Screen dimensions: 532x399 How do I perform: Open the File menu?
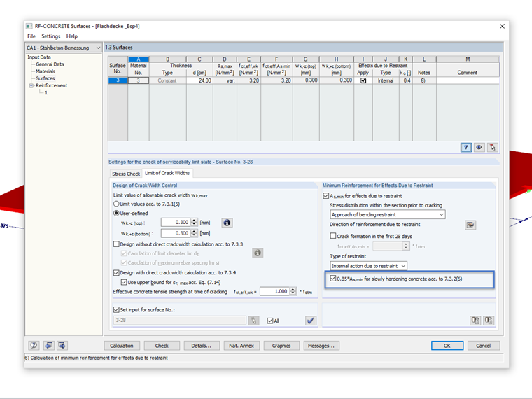click(x=31, y=36)
